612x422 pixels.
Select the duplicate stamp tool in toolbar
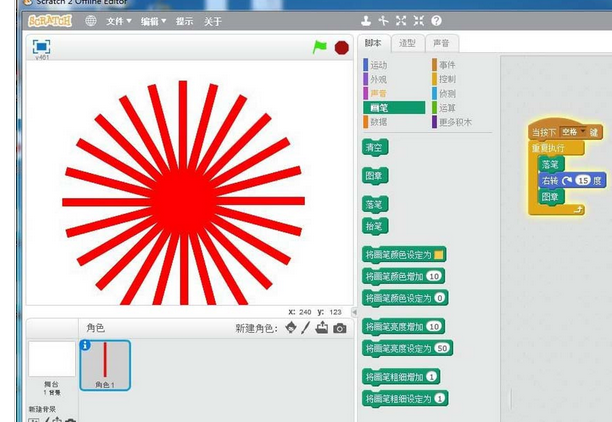(x=366, y=21)
